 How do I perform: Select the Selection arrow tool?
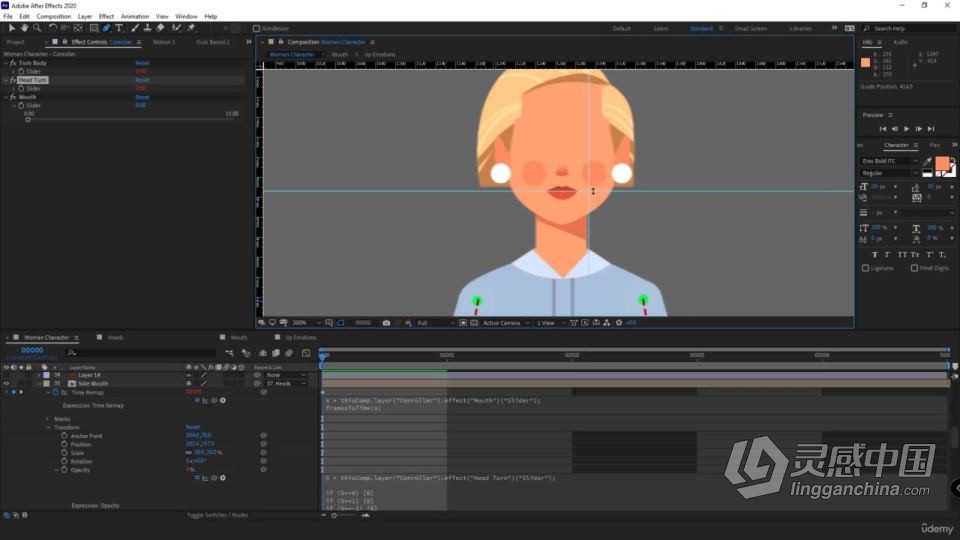pos(11,28)
